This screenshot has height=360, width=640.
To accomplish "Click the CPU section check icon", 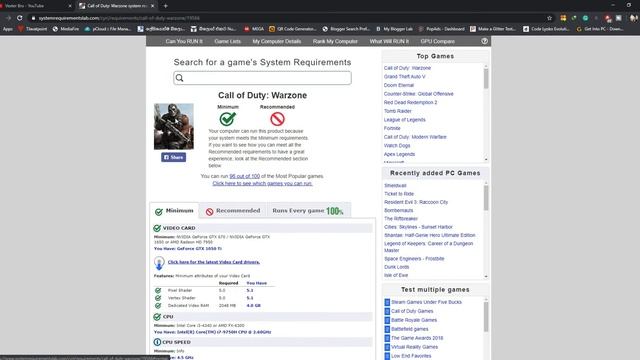I will point(157,317).
